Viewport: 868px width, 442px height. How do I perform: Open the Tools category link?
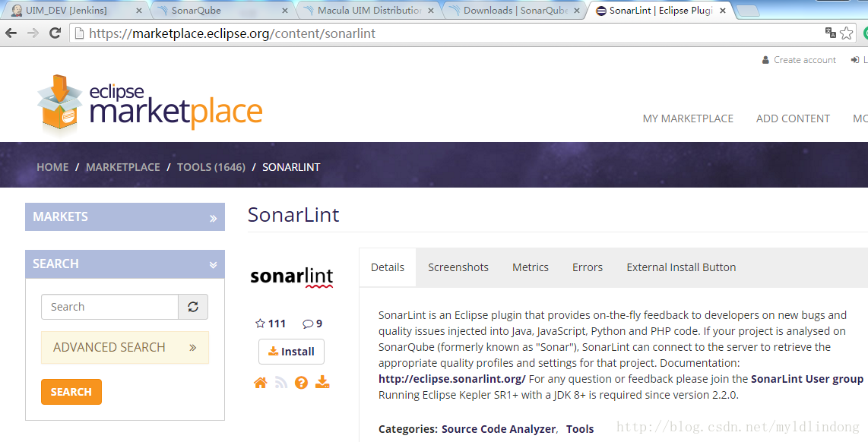pyautogui.click(x=580, y=429)
